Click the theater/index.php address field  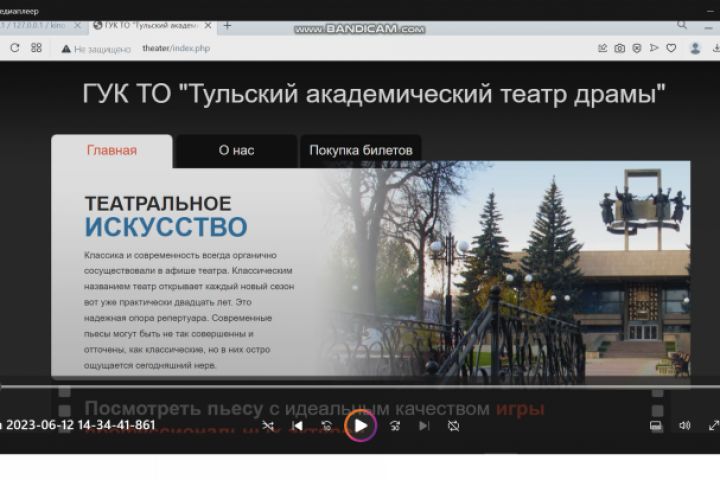pyautogui.click(x=176, y=48)
